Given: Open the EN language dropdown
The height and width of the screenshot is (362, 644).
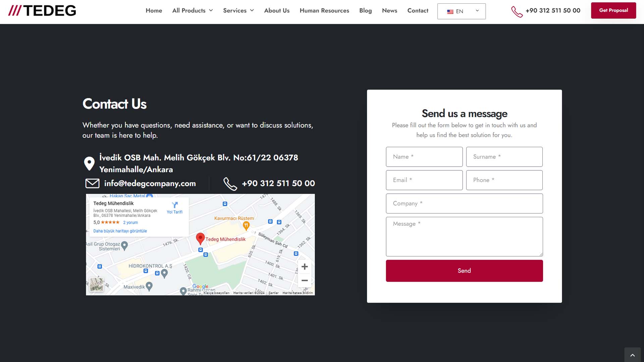Looking at the screenshot, I should 461,11.
